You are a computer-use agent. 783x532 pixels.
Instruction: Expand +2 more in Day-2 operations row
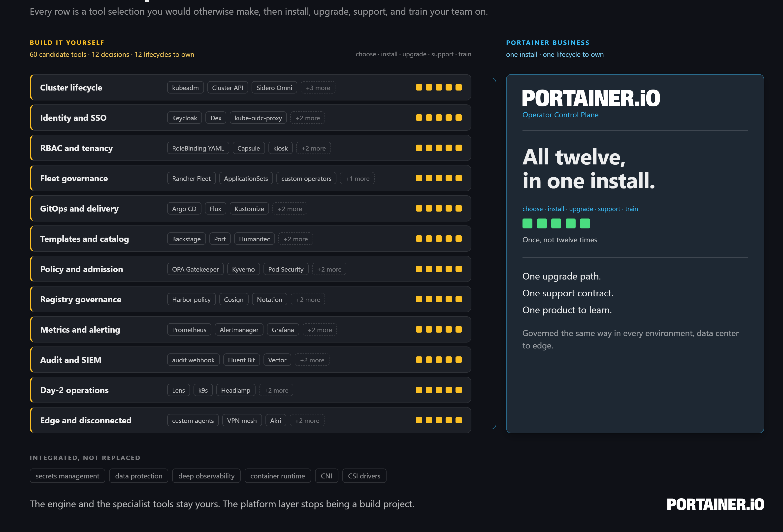pos(276,390)
